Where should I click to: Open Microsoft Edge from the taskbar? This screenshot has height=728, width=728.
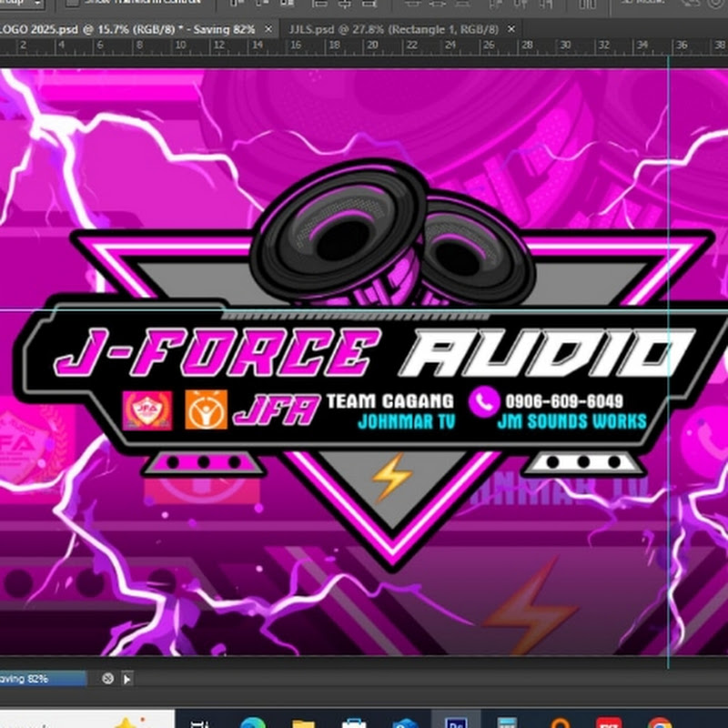point(252,722)
